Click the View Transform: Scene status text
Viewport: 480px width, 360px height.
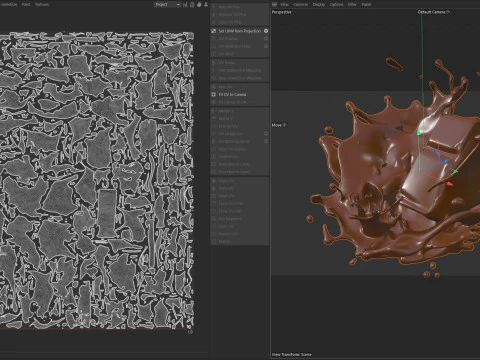coord(292,354)
